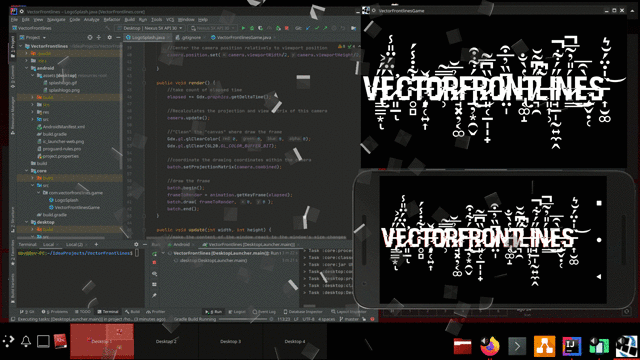Open the Problems tool window button
The image size is (640, 360).
pyautogui.click(x=55, y=312)
